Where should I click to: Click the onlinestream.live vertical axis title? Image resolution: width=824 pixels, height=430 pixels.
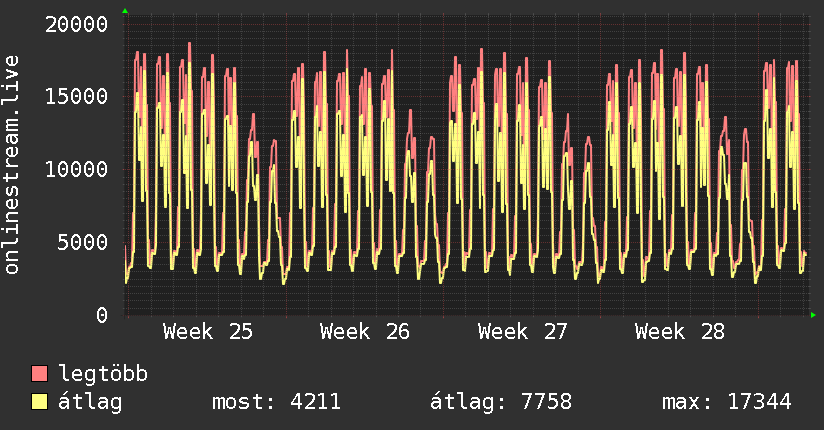11,165
